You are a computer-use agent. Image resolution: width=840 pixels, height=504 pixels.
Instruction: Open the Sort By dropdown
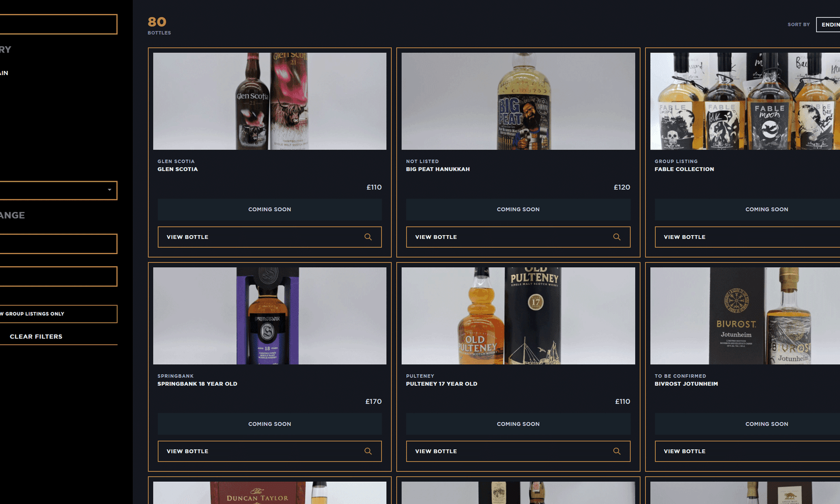click(x=828, y=25)
